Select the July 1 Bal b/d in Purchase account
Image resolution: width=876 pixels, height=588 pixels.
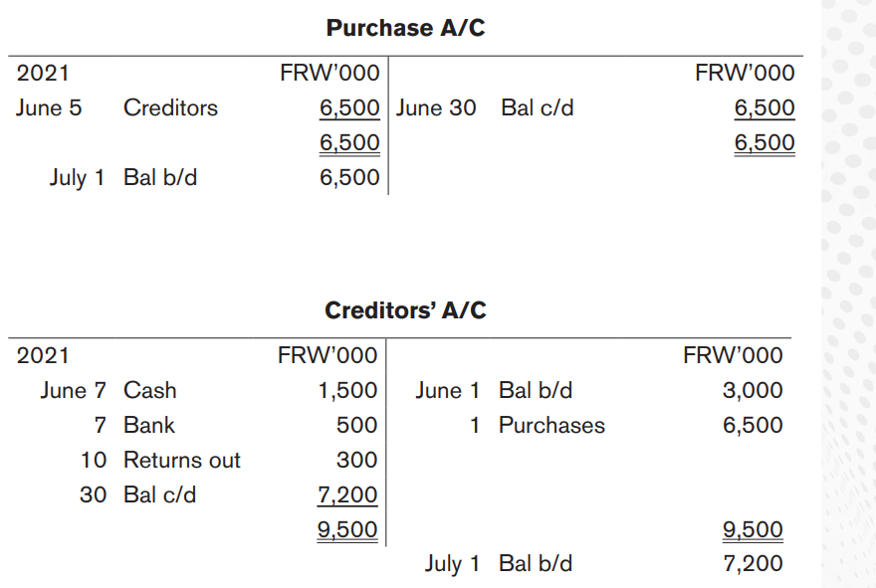tap(215, 177)
